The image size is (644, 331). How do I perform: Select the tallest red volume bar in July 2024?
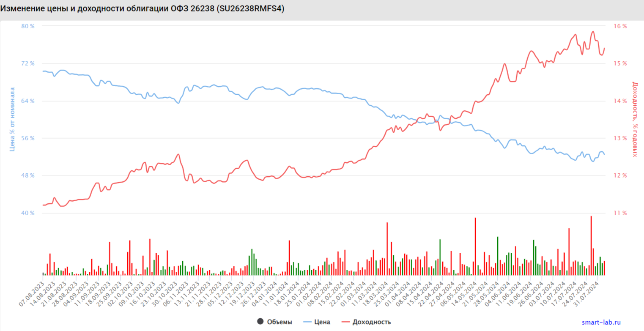pyautogui.click(x=591, y=246)
